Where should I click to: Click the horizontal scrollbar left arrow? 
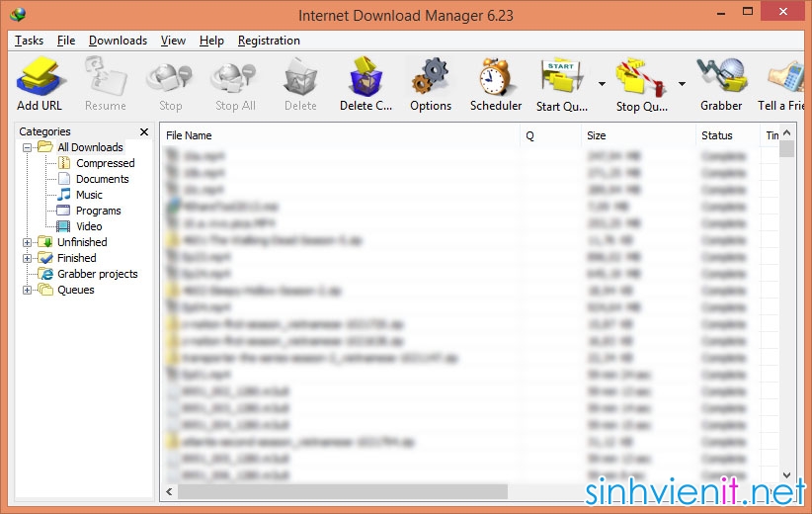169,491
